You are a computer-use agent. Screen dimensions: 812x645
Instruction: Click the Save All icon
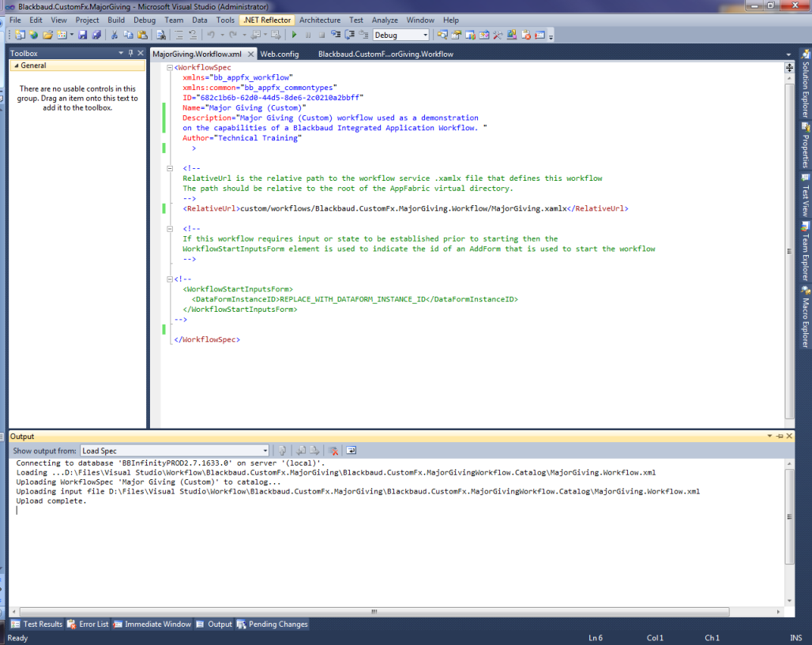[96, 35]
